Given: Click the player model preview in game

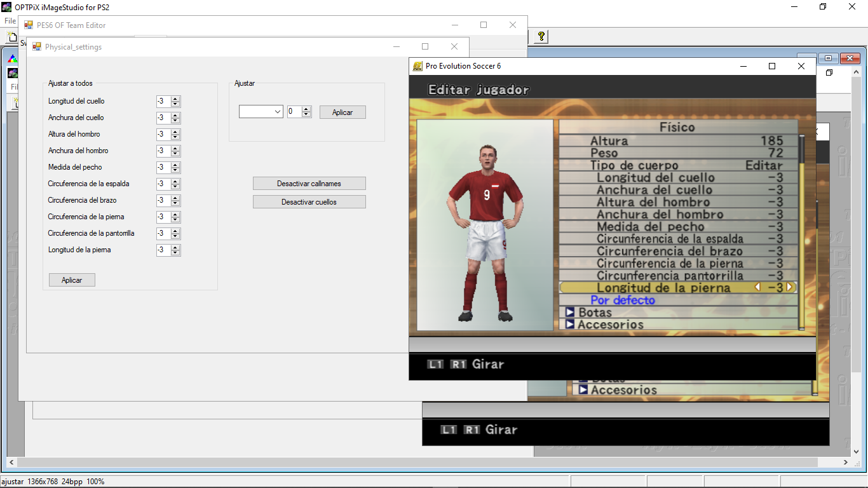Looking at the screenshot, I should [485, 225].
